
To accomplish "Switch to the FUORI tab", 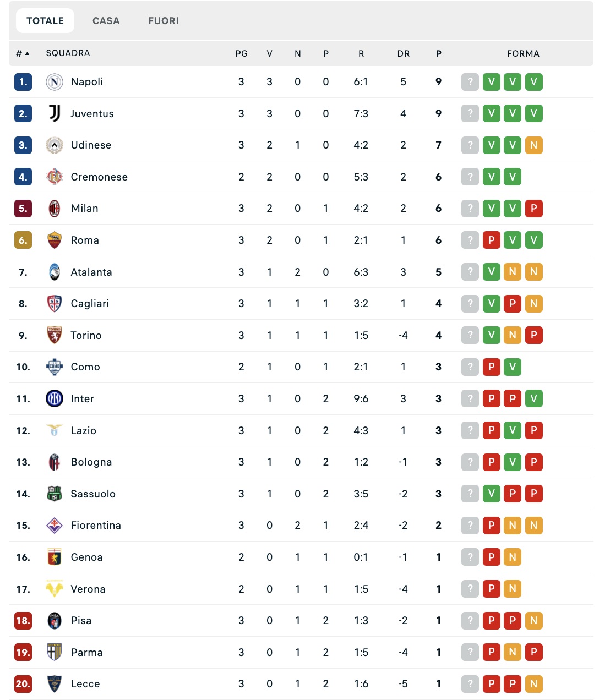I will 164,21.
